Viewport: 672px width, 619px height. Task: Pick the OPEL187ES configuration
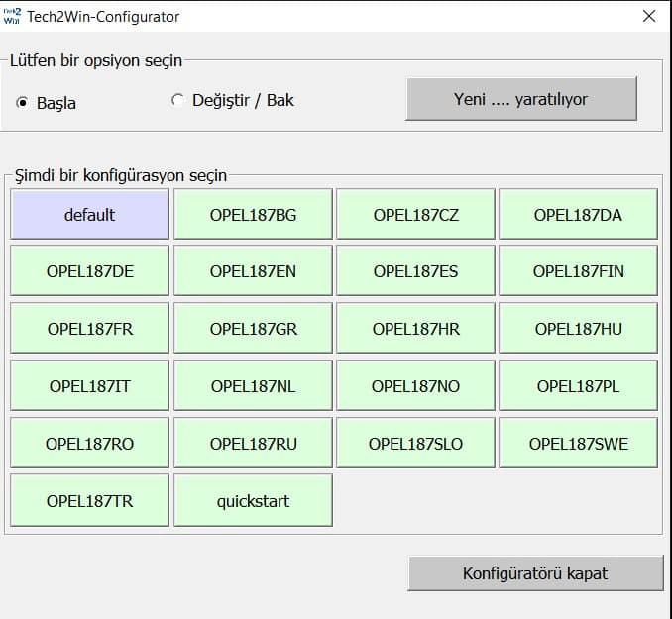click(x=415, y=270)
